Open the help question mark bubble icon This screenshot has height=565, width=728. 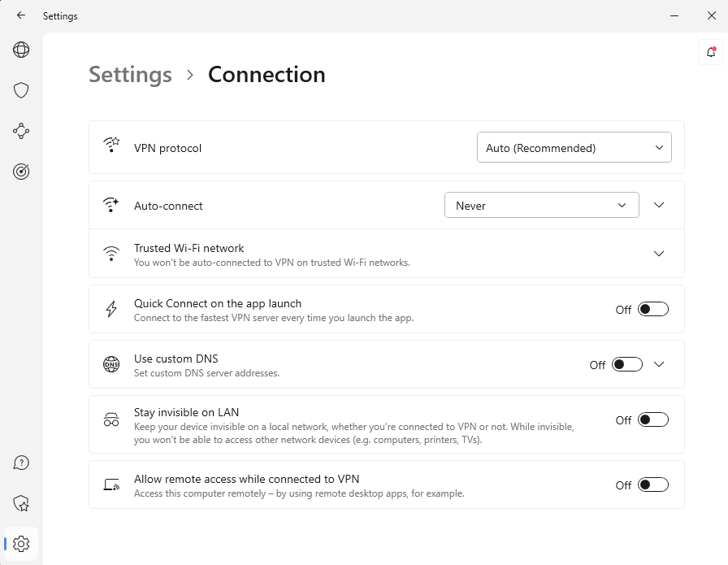click(x=21, y=463)
